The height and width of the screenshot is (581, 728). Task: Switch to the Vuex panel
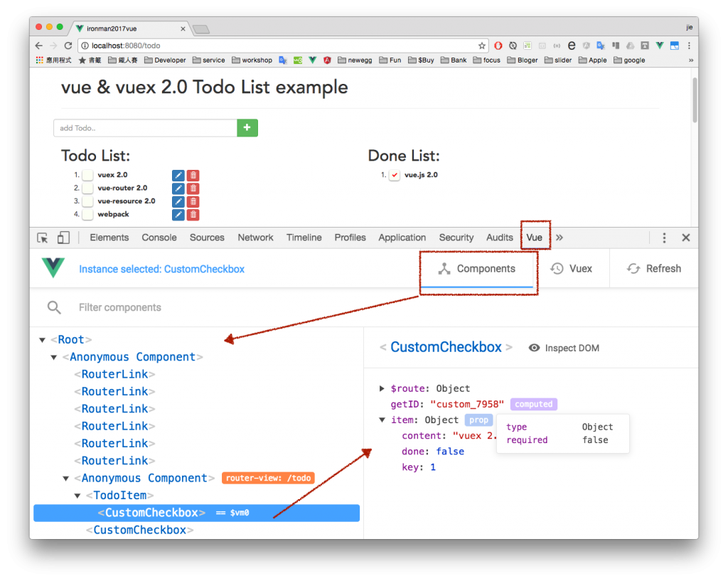(x=572, y=268)
